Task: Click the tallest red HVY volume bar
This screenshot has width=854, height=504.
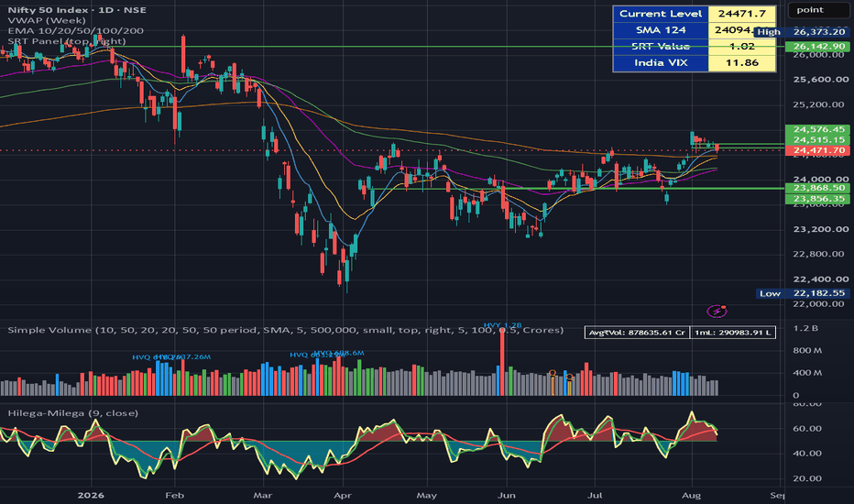Action: [x=502, y=362]
